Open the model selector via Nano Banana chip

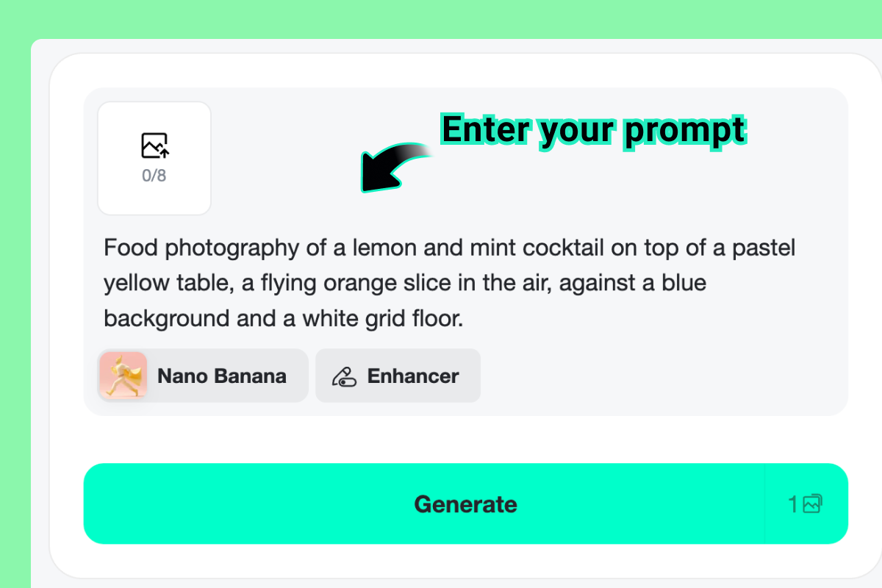[x=203, y=376]
